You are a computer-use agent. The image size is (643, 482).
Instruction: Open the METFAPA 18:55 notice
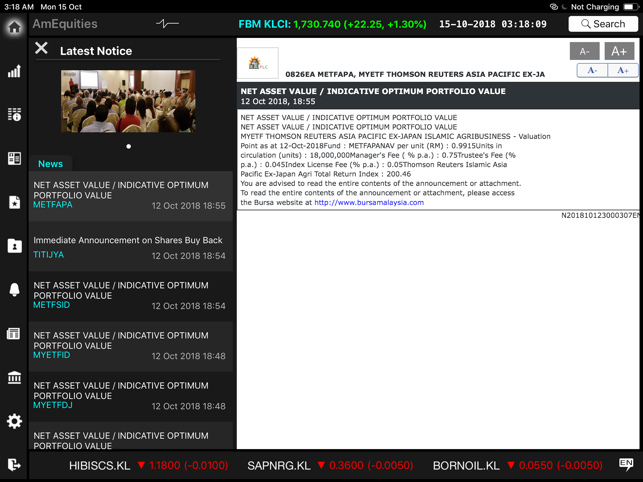pyautogui.click(x=130, y=196)
